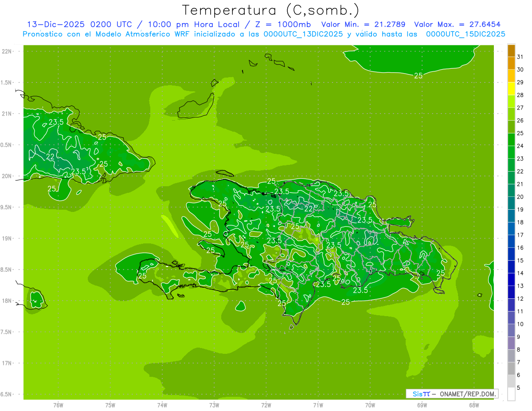Pick the green swatch between 24 and 25
Image resolution: width=532 pixels, height=411 pixels.
511,140
